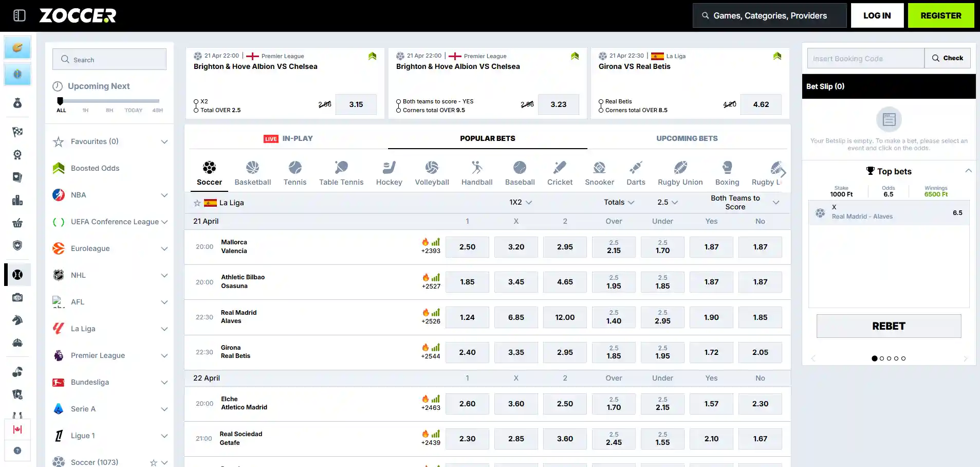Open statistics chart icon for Mallorca vs Valencia
This screenshot has width=980, height=467.
click(x=436, y=242)
